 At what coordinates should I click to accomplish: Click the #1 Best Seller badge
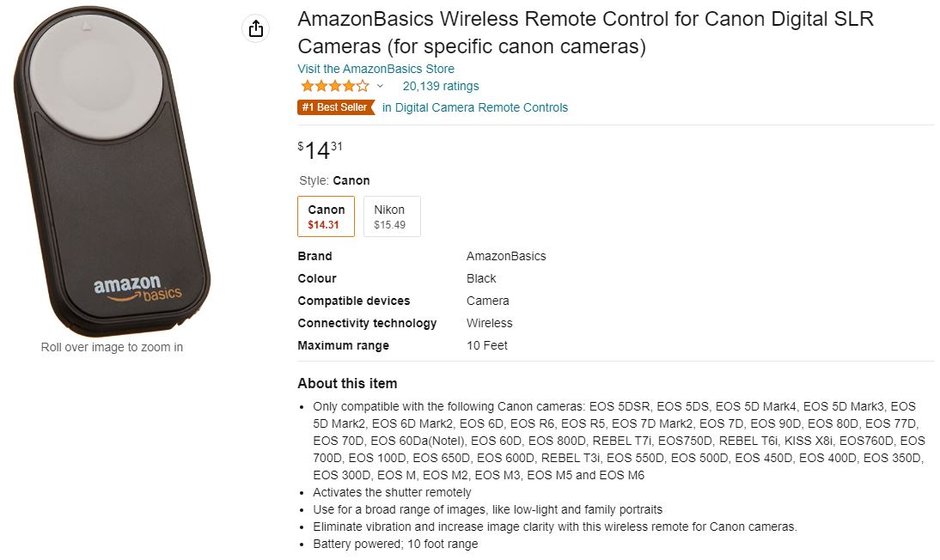(x=336, y=107)
